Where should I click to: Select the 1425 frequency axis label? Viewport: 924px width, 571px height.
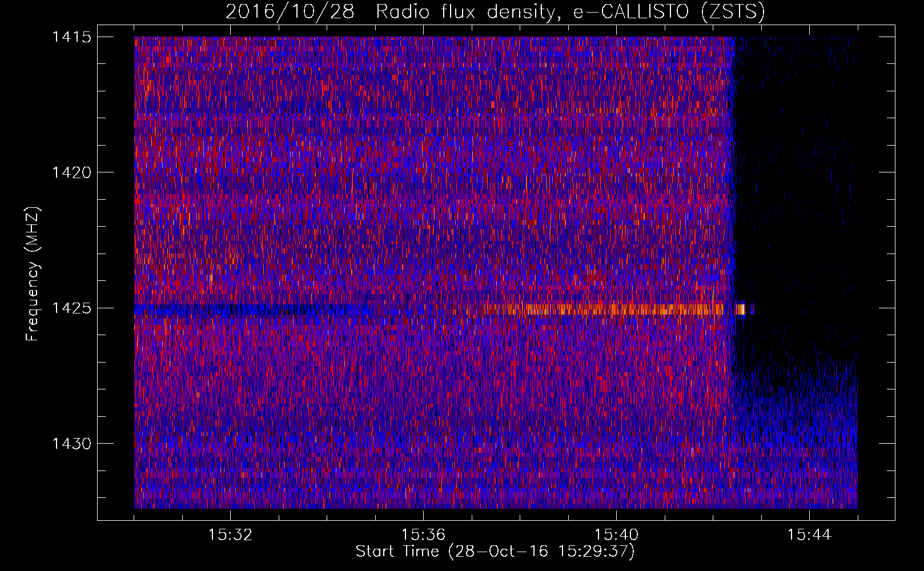tap(71, 308)
